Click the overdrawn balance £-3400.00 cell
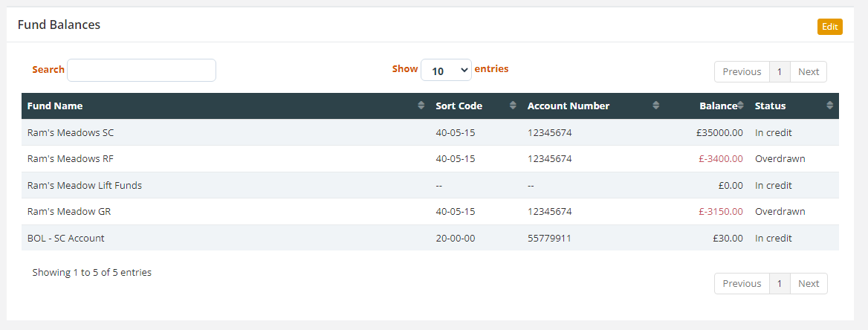 click(x=720, y=159)
